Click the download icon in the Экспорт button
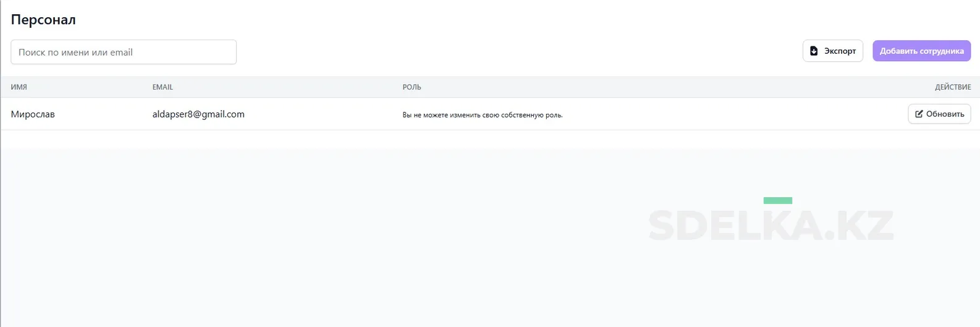980x327 pixels. tap(814, 51)
